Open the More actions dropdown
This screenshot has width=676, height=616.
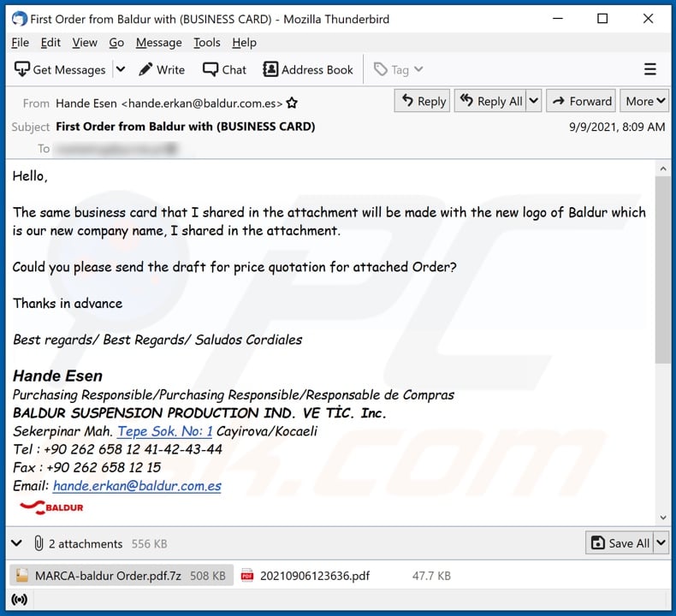pyautogui.click(x=644, y=101)
